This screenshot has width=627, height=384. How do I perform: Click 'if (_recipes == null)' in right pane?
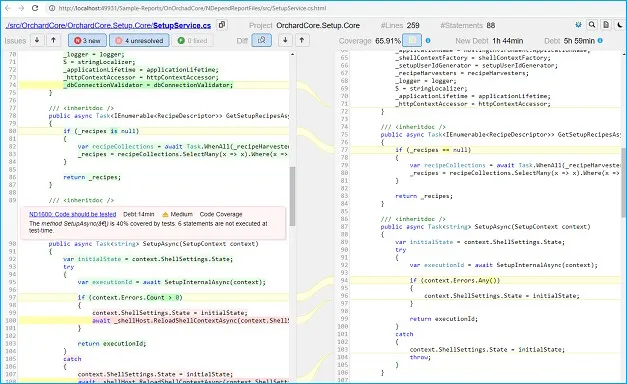[433, 150]
